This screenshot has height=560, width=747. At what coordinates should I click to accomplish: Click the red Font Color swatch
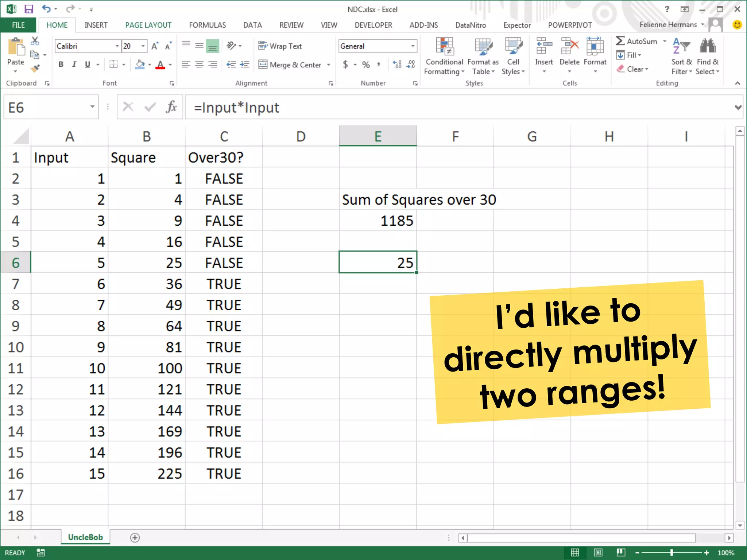[160, 65]
